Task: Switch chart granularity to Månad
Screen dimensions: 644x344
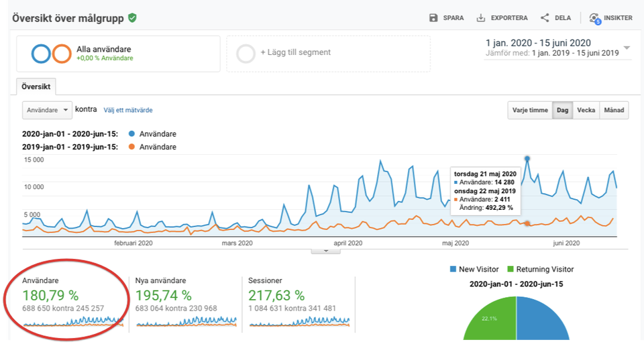Action: pos(614,110)
